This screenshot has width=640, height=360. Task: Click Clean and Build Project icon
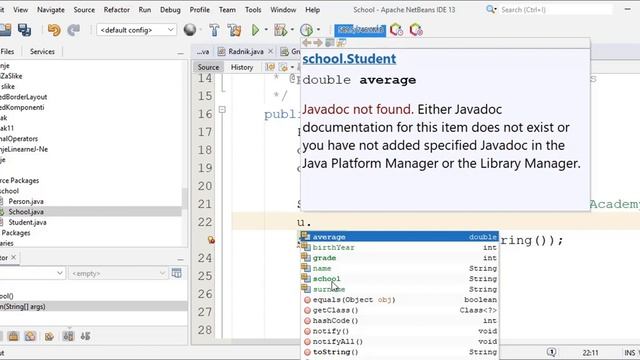234,30
